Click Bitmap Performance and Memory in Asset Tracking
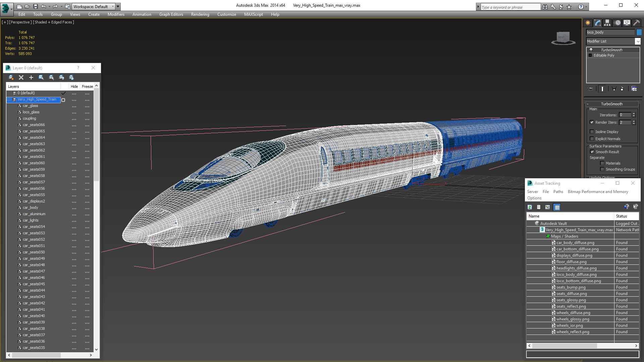Viewport: 644px width, 362px height. click(598, 192)
